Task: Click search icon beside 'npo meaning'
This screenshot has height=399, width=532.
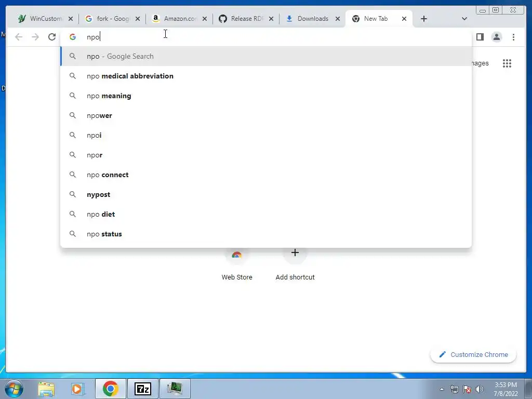Action: click(x=73, y=96)
